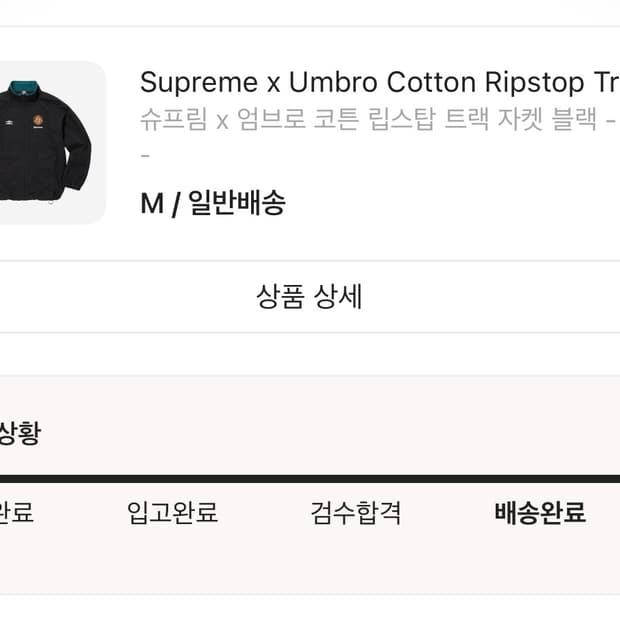Open the '상품 상세' product details button

309,297
